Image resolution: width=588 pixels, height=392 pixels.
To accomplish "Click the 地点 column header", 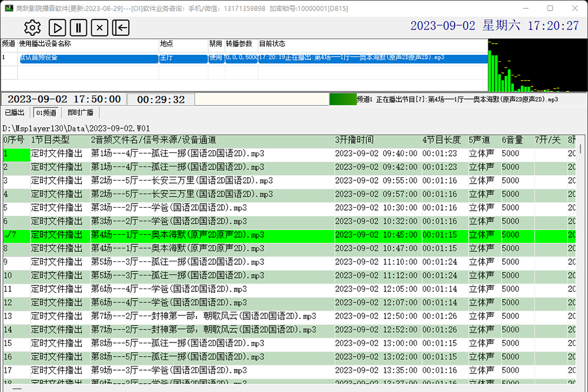I will tap(166, 44).
